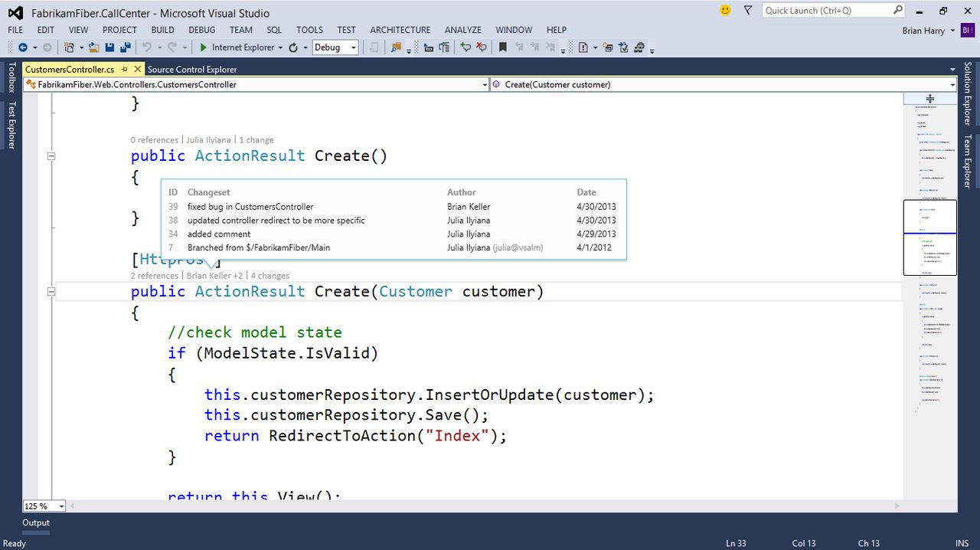980x550 pixels.
Task: Click the yellow smiley feedback icon
Action: point(726,10)
